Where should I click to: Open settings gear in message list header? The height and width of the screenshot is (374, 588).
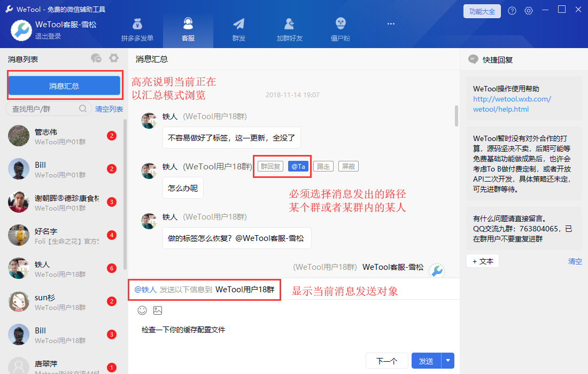tap(113, 58)
